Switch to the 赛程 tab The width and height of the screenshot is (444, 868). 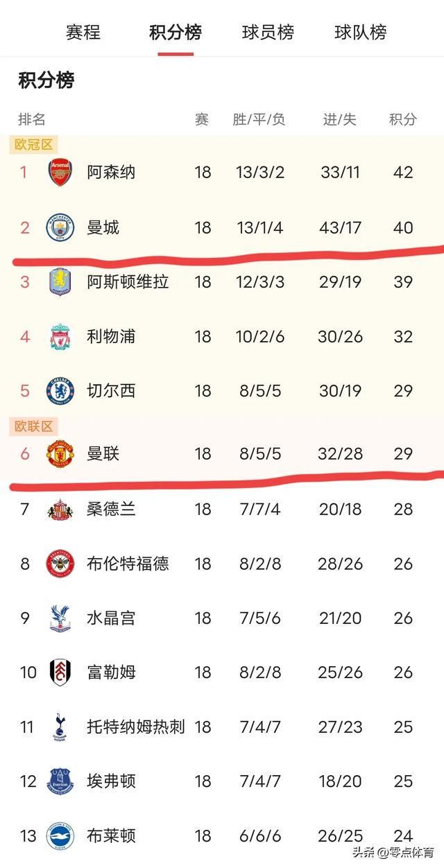(x=85, y=31)
